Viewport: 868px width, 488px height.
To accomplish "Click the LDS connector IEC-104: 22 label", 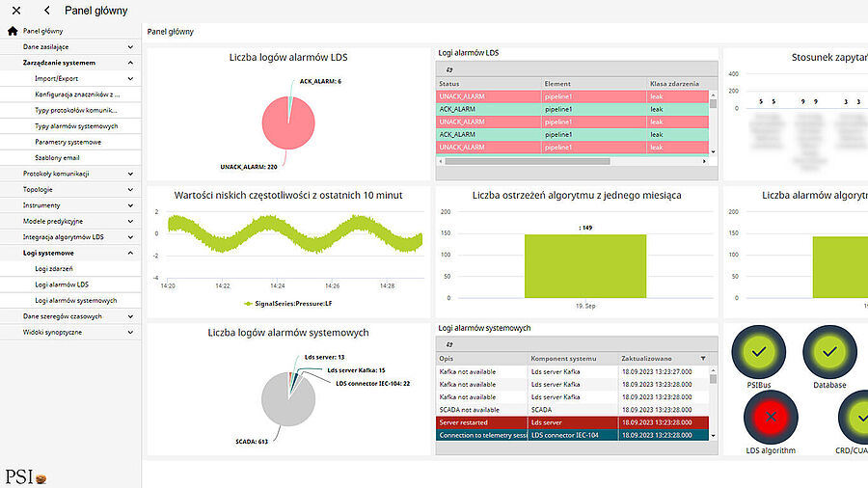I will [x=372, y=383].
